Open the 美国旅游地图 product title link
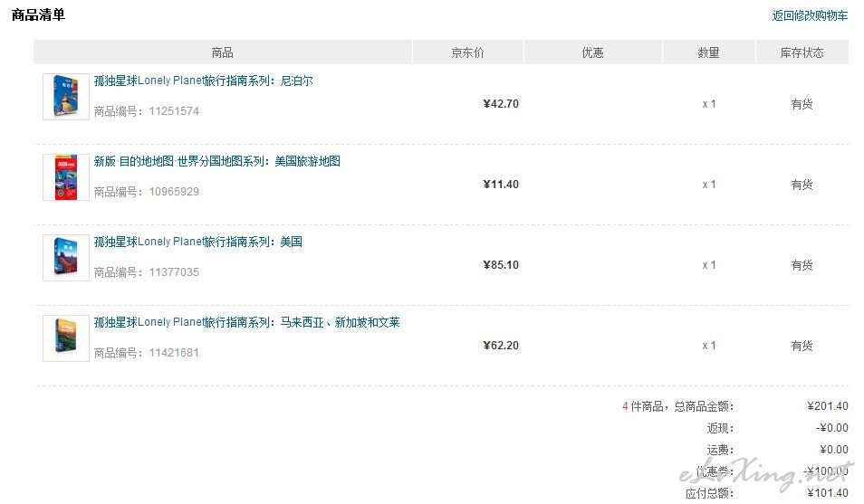 pyautogui.click(x=216, y=161)
